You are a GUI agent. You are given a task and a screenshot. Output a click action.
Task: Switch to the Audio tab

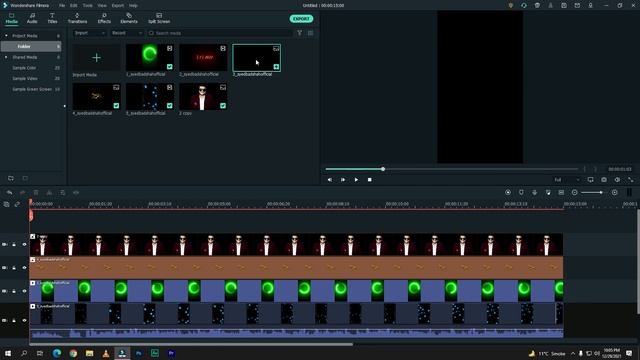click(x=32, y=18)
